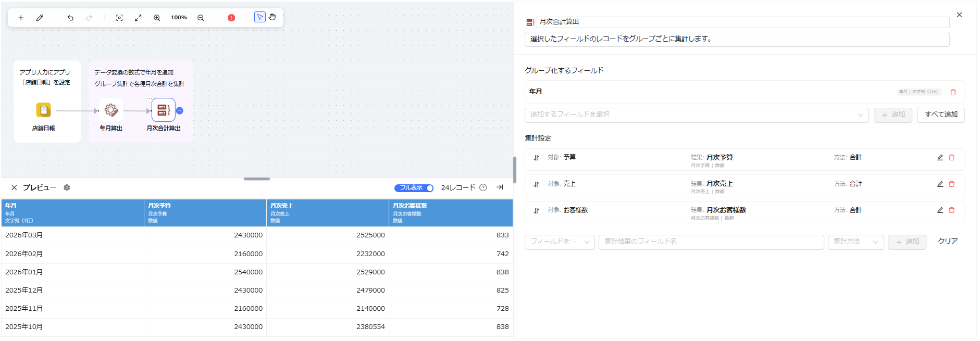Select the 年月算出 gear node

click(111, 110)
